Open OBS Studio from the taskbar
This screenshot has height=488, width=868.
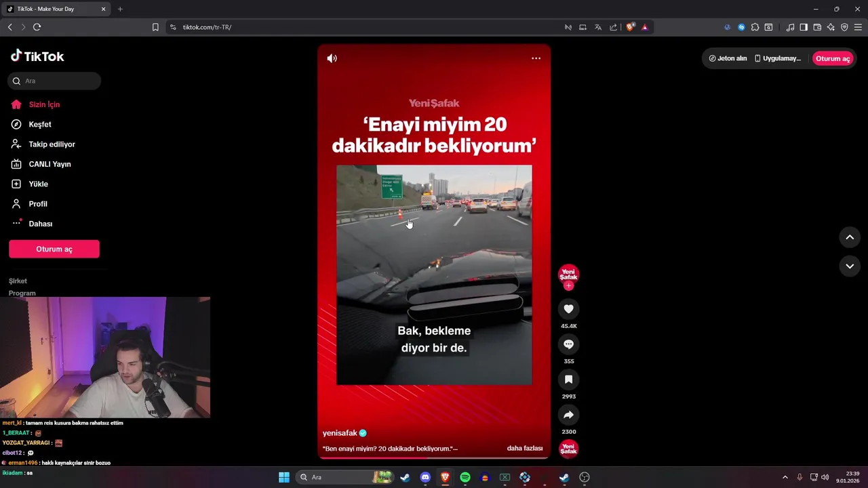pos(585,477)
